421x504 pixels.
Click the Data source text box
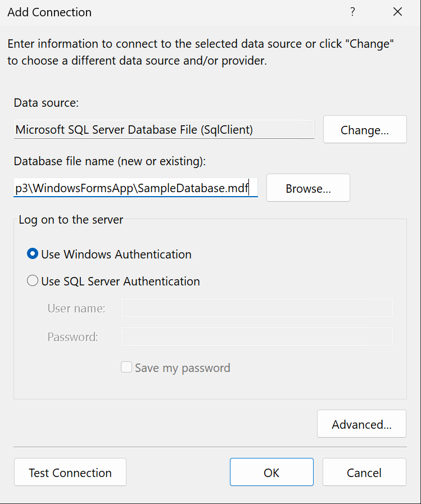click(163, 129)
